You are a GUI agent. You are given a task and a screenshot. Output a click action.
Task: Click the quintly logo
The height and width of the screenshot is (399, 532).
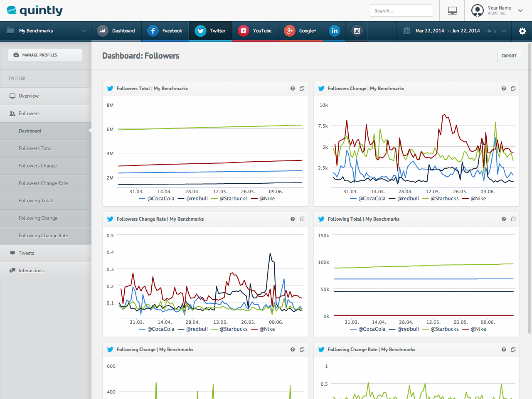35,10
